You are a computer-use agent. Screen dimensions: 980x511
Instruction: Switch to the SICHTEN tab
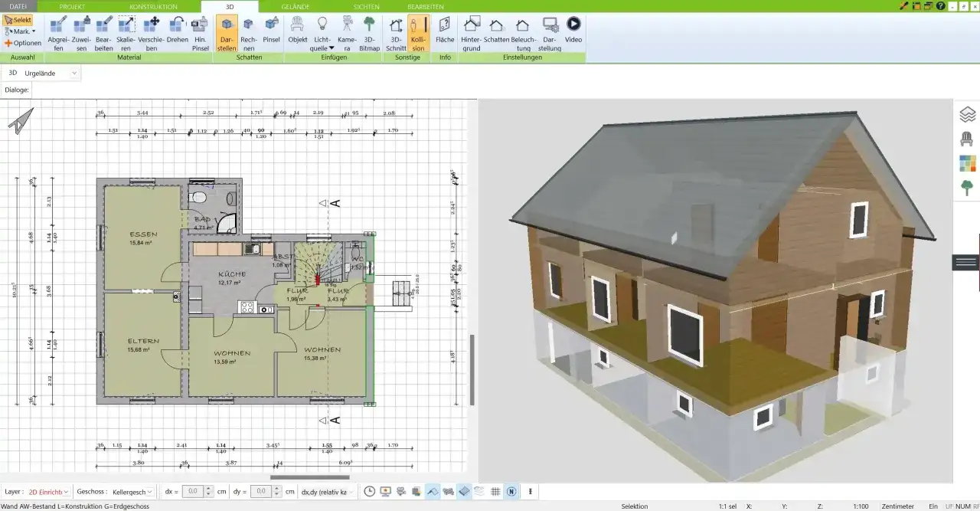366,6
